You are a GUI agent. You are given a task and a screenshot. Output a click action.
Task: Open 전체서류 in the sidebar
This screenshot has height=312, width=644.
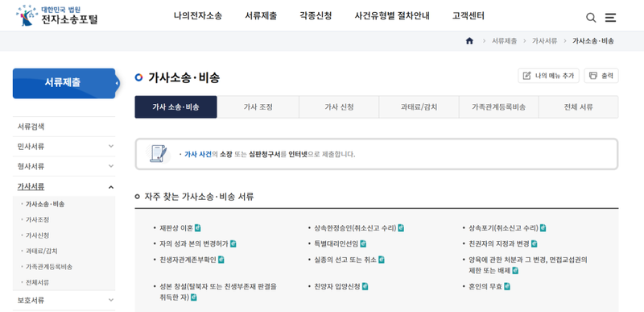pos(37,283)
